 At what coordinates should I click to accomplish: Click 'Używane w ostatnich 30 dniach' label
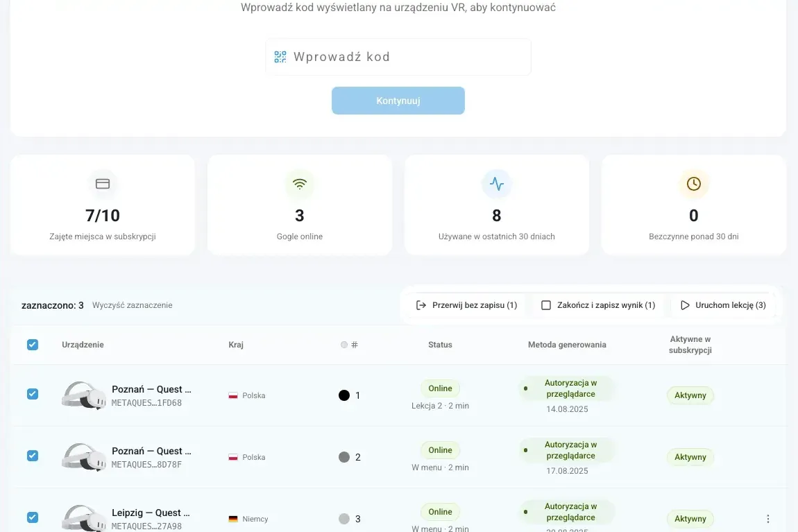(x=497, y=237)
